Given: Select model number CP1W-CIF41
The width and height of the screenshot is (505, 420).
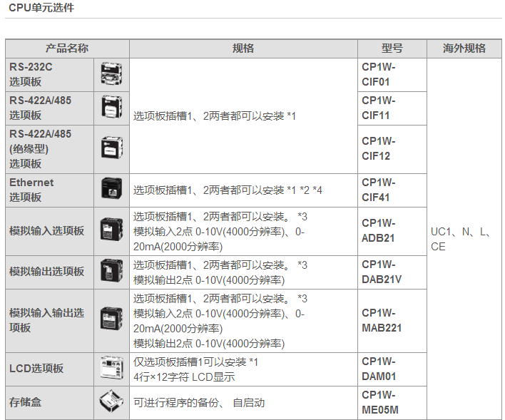Looking at the screenshot, I should 379,190.
